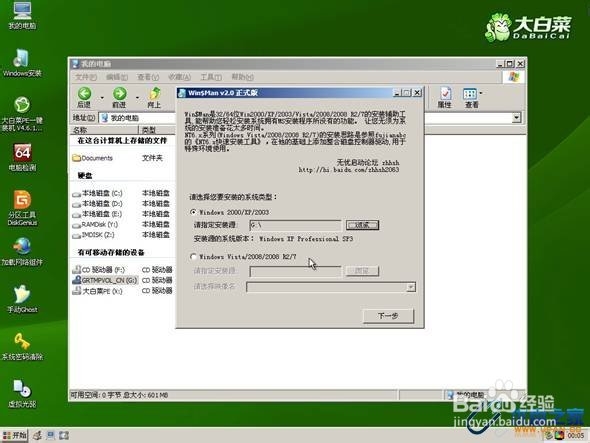
Task: Click the system tray clock 00:05
Action: click(576, 436)
